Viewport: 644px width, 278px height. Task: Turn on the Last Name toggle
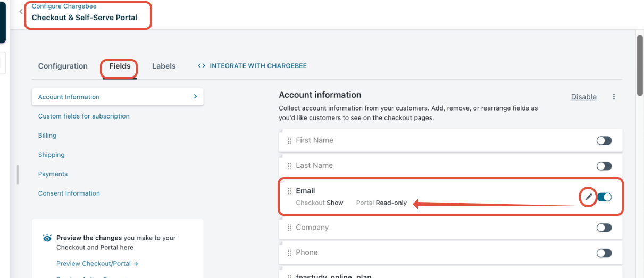(x=604, y=166)
